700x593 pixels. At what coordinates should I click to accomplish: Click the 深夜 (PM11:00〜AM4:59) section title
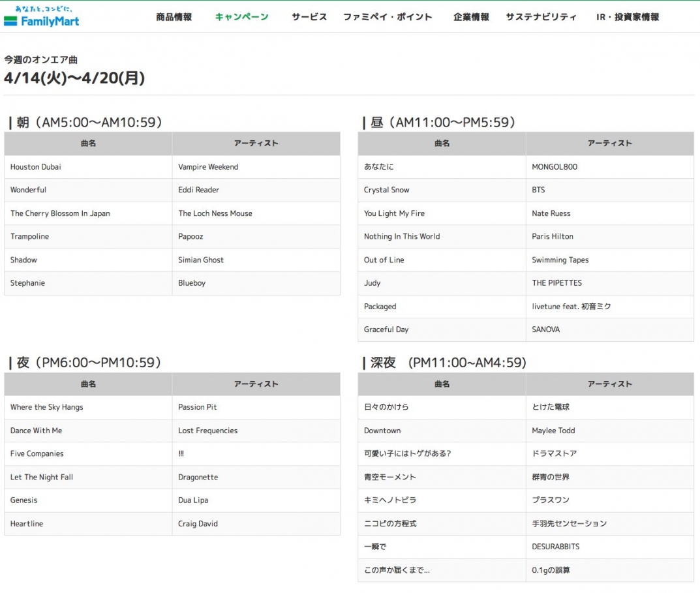(448, 362)
